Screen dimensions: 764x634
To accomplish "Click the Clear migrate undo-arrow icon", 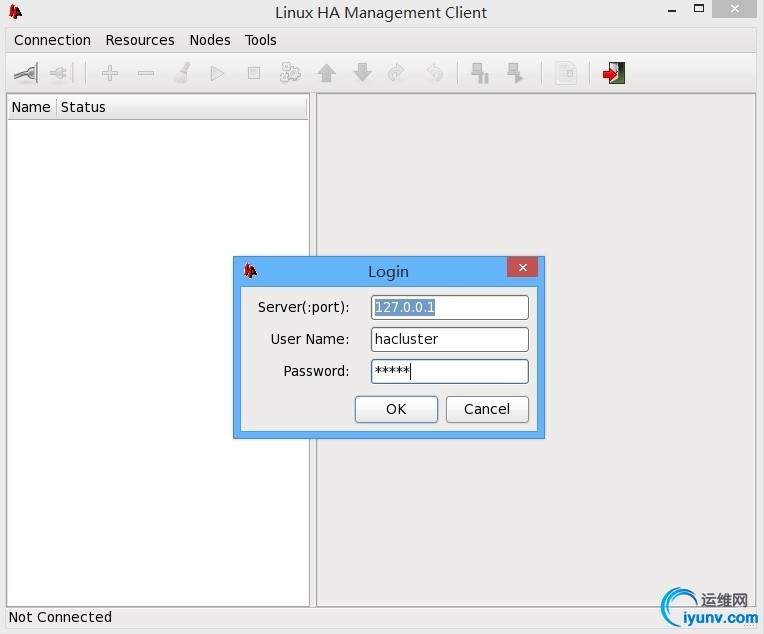I will coord(435,73).
